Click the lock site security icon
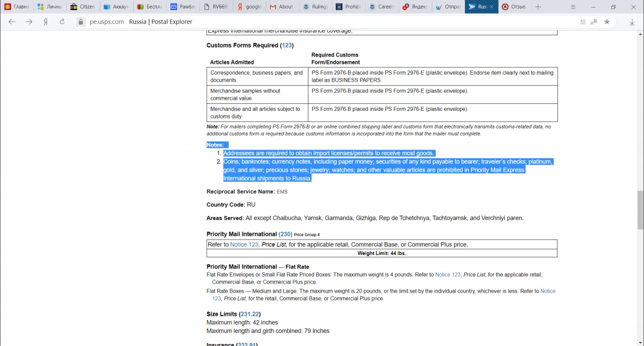Viewport: 644px width, 346px height. 80,22
